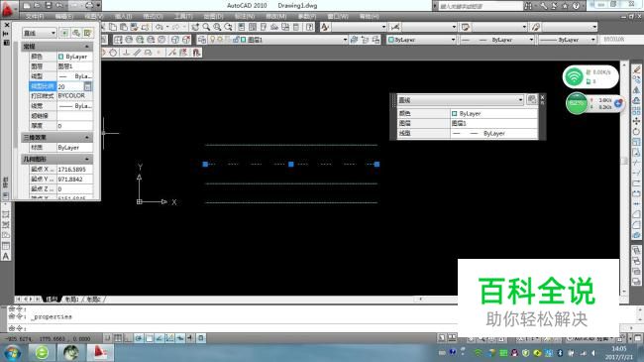Open the Windows Start menu

12,352
